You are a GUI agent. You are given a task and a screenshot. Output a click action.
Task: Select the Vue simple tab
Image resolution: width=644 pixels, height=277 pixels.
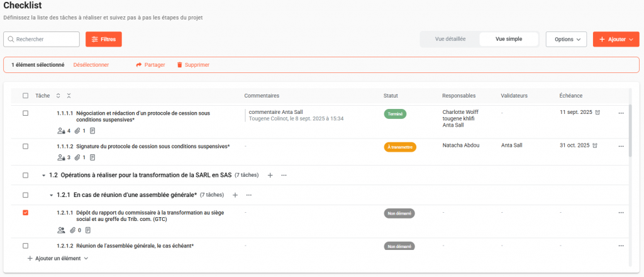point(509,39)
